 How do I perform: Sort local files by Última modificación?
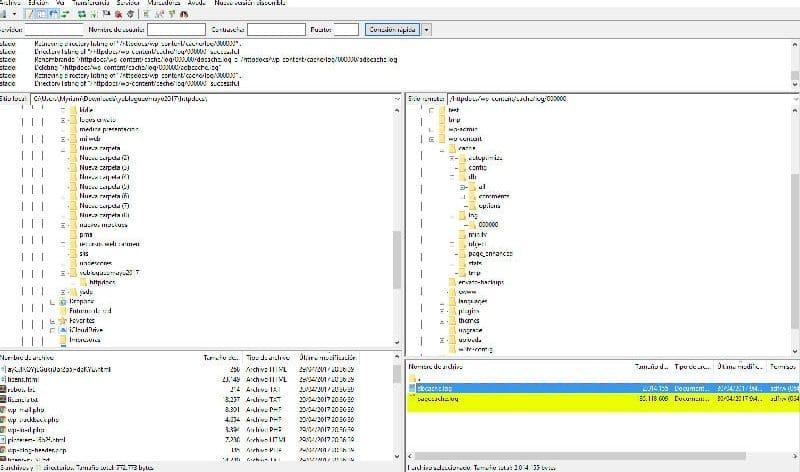[328, 358]
